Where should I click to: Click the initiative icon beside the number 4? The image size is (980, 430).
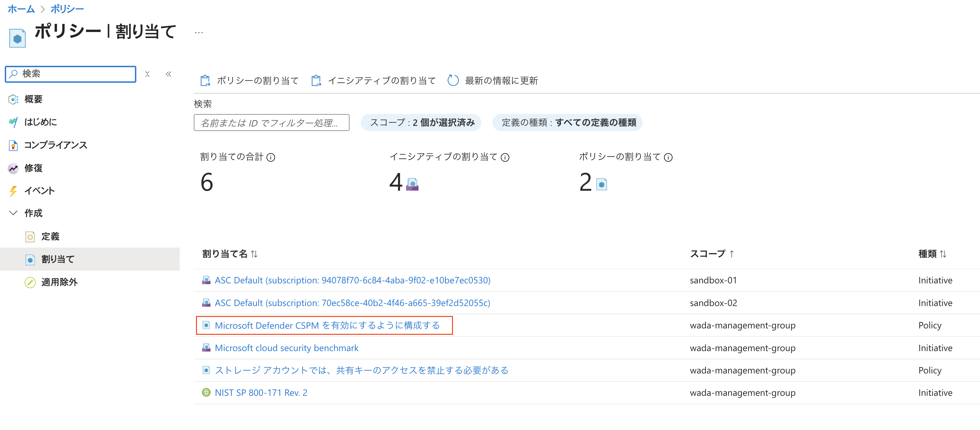412,184
